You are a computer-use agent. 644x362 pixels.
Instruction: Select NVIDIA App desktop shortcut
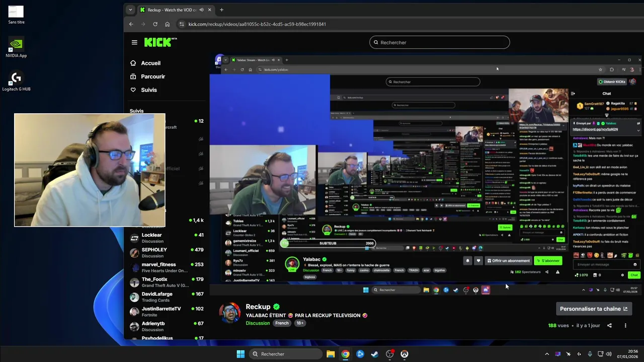click(x=16, y=48)
